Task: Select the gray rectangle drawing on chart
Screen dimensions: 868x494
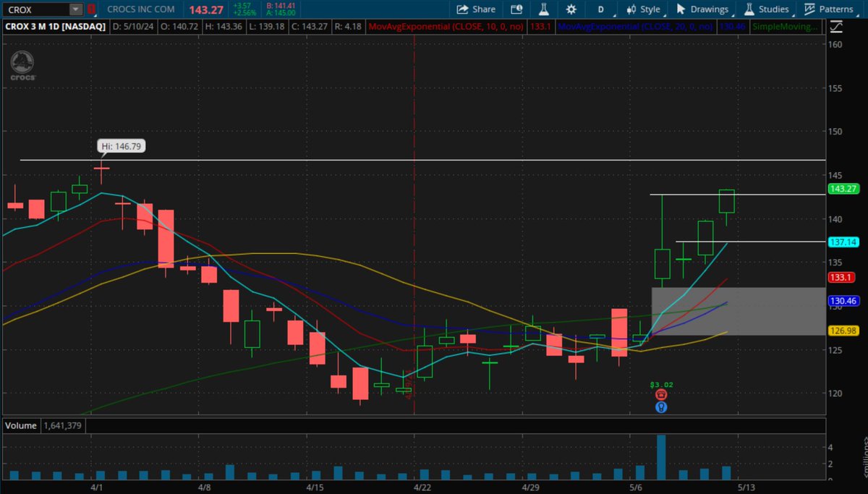Action: pos(738,311)
